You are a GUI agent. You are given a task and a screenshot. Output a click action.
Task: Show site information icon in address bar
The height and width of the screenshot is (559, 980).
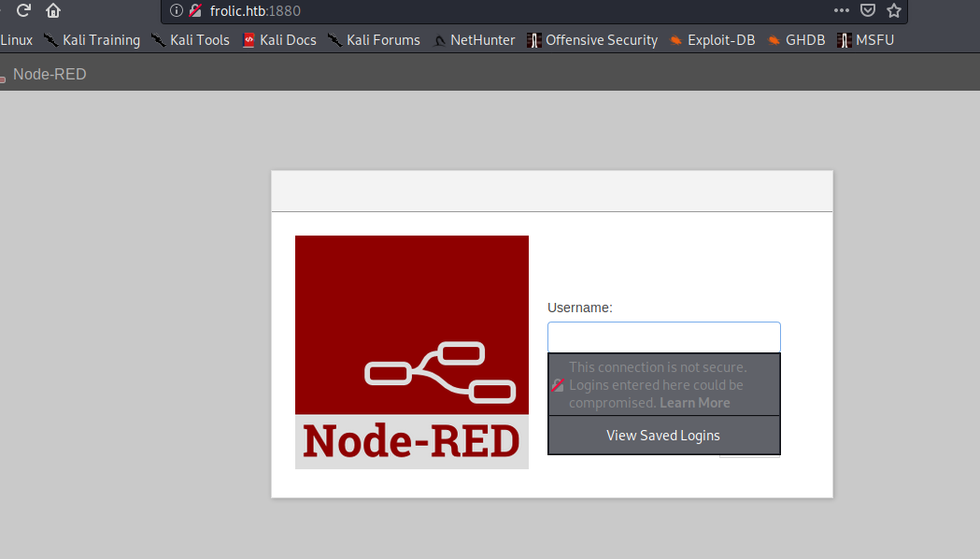coord(176,10)
